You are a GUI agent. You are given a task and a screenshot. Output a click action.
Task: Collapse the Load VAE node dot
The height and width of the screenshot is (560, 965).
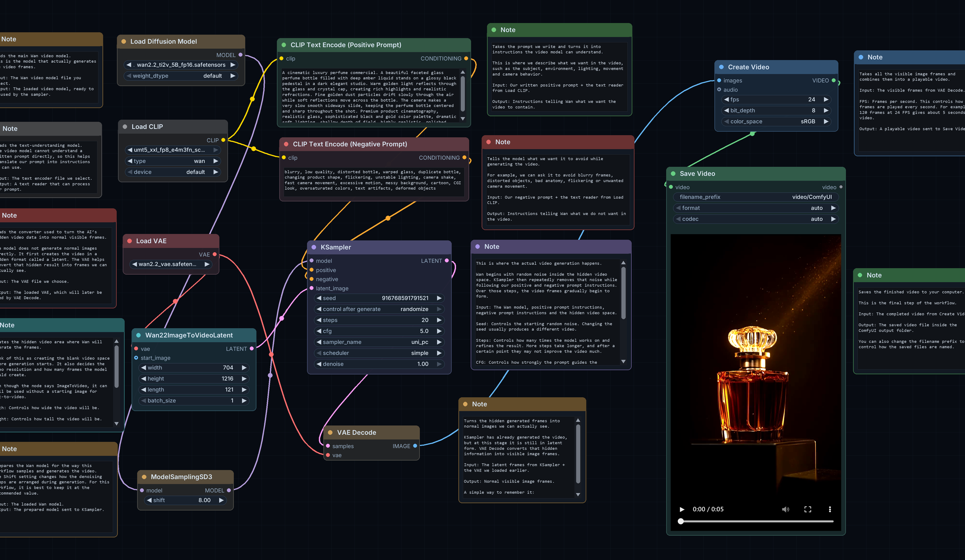[x=130, y=241]
